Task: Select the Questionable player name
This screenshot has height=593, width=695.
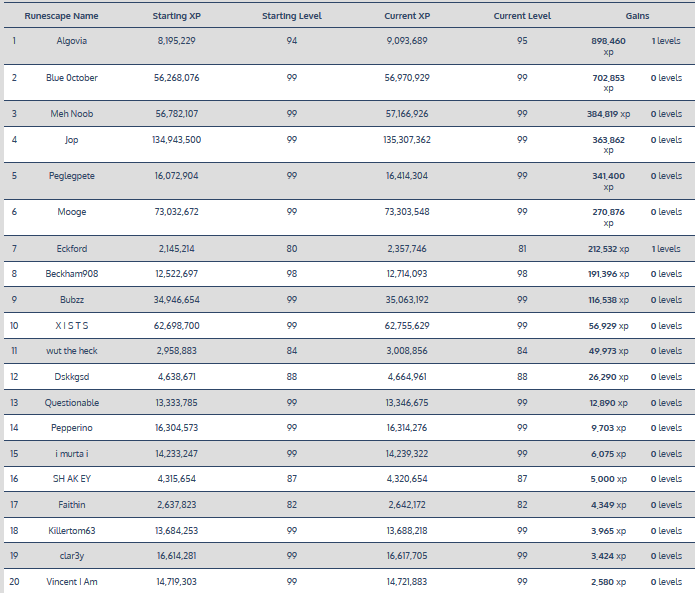Action: pyautogui.click(x=72, y=403)
